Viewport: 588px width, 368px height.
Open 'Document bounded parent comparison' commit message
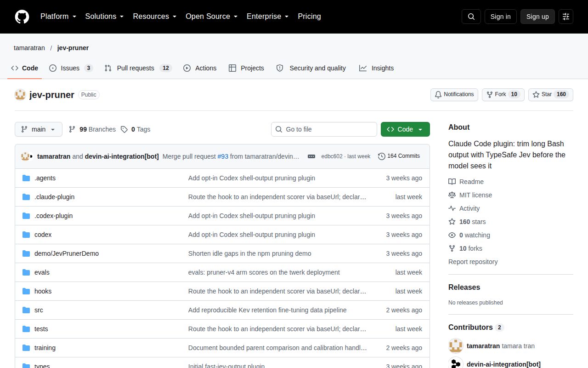(x=277, y=348)
